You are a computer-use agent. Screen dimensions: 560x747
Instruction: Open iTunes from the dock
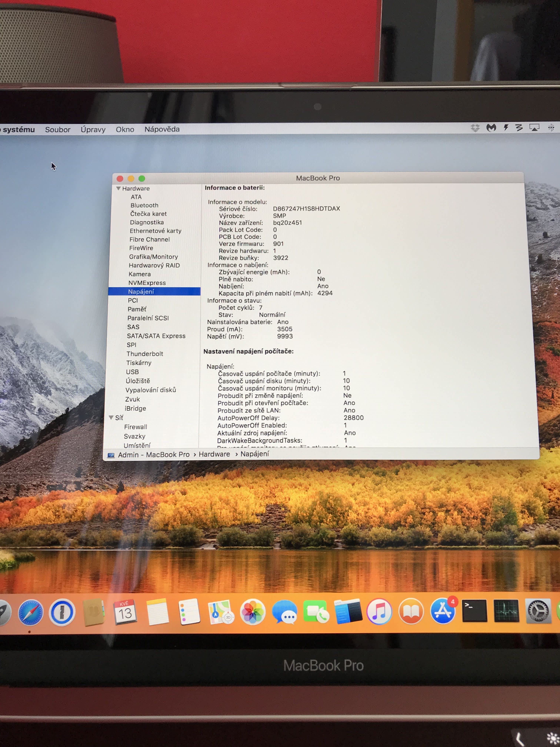coord(379,612)
